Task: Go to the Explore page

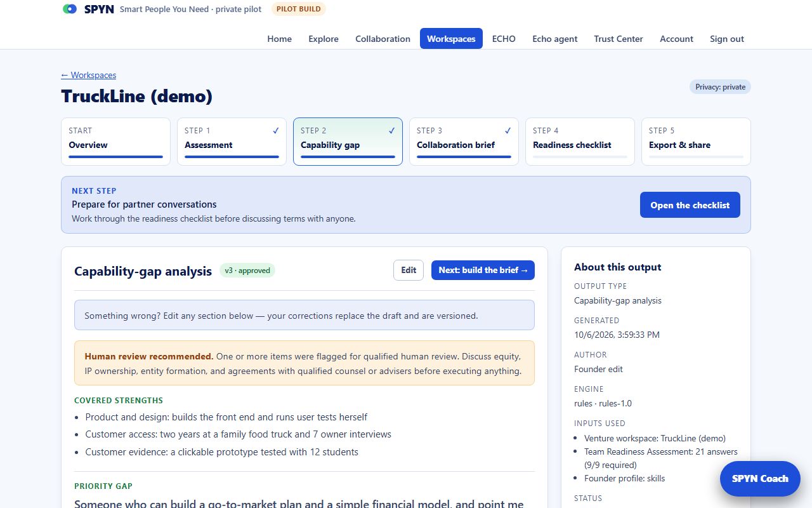Action: tap(324, 39)
